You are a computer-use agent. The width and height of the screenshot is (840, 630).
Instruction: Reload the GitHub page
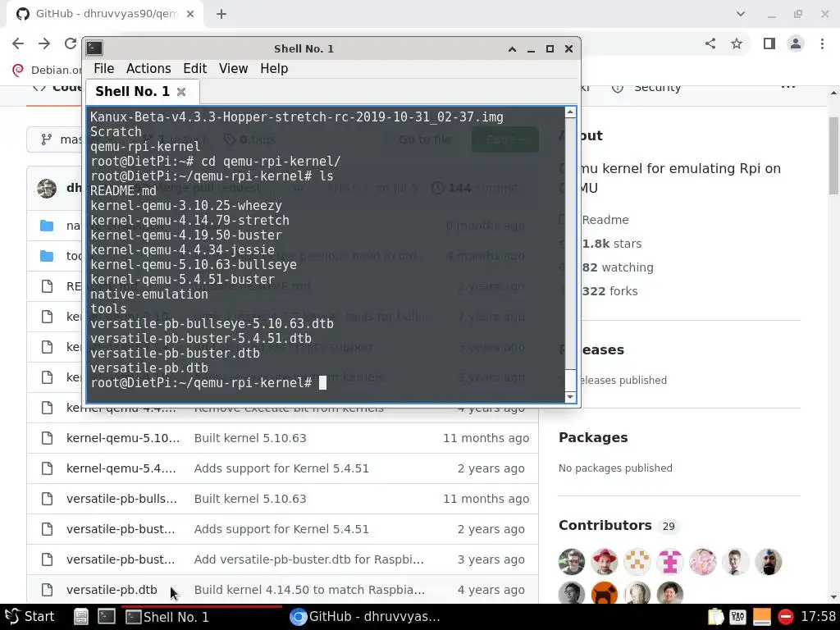click(71, 43)
